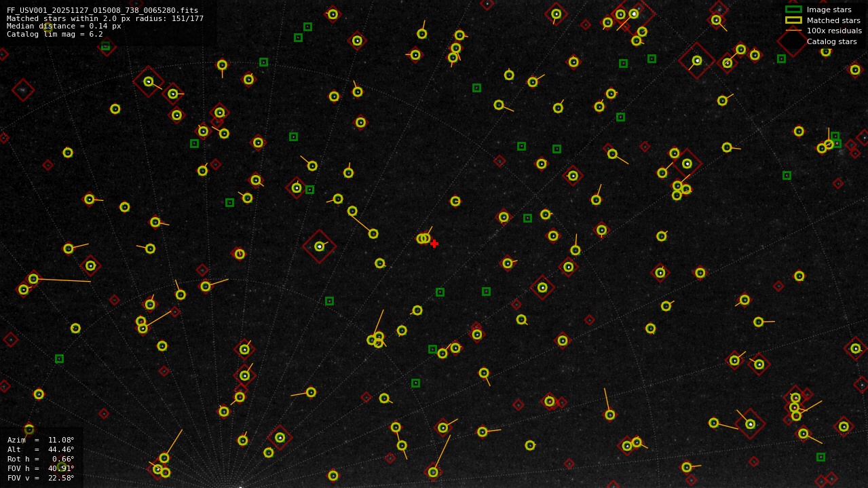Click the 'Catalog lim mag = 6.2' line
Image resolution: width=868 pixels, height=488 pixels.
(55, 34)
